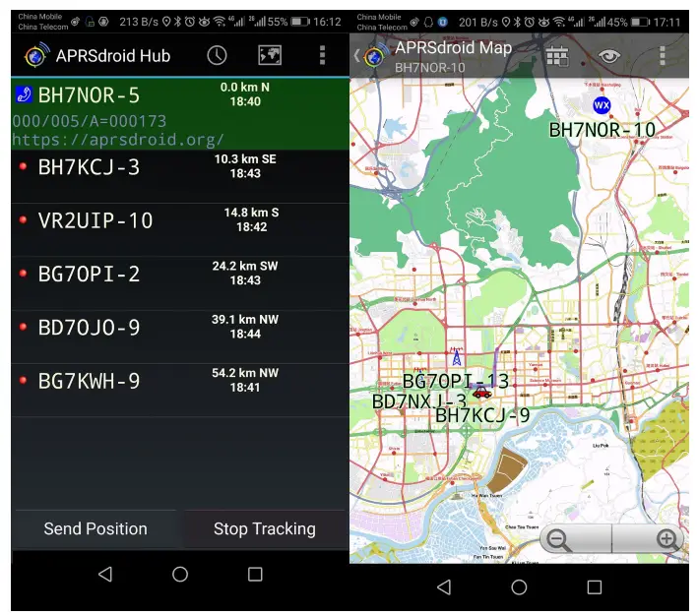Viewport: 698px width, 616px height.
Task: Tap the alarm clock icon in Map status bar
Action: click(530, 22)
